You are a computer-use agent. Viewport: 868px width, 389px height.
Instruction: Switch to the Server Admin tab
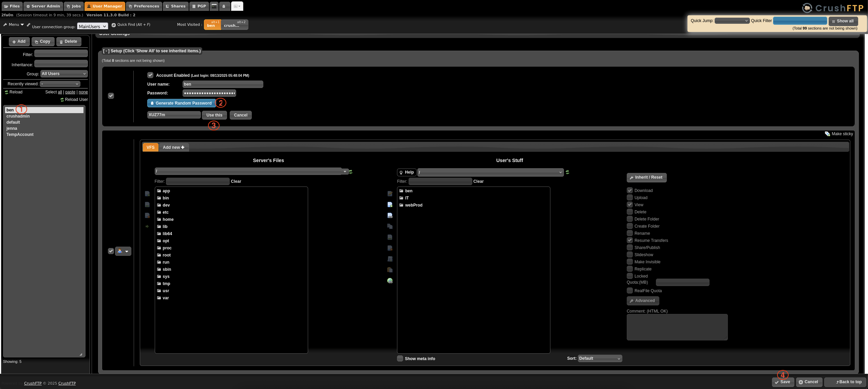pyautogui.click(x=43, y=6)
